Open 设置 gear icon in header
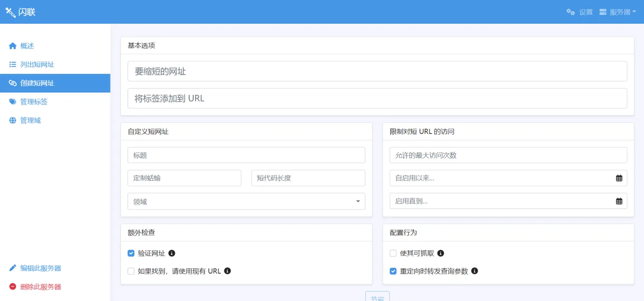This screenshot has width=644, height=301. (571, 12)
